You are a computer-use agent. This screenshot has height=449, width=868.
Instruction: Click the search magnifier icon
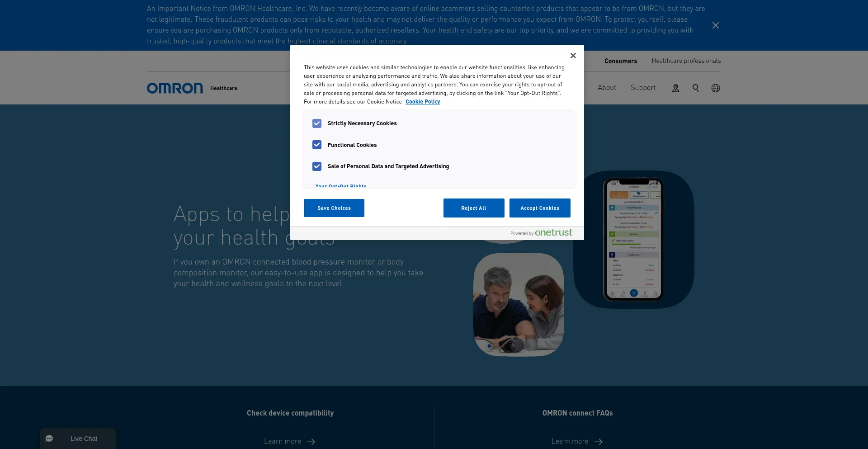coord(695,88)
